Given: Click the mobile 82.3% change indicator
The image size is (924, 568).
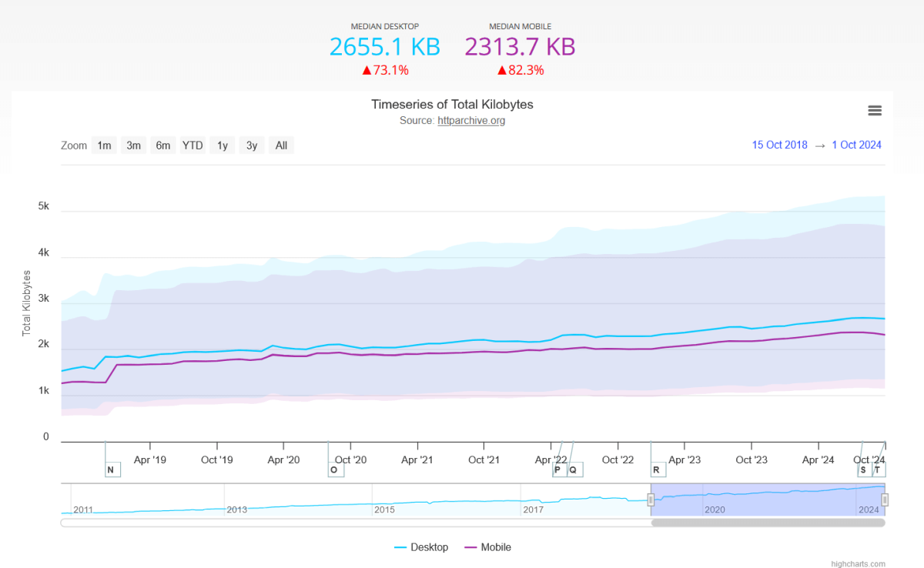Looking at the screenshot, I should click(521, 70).
